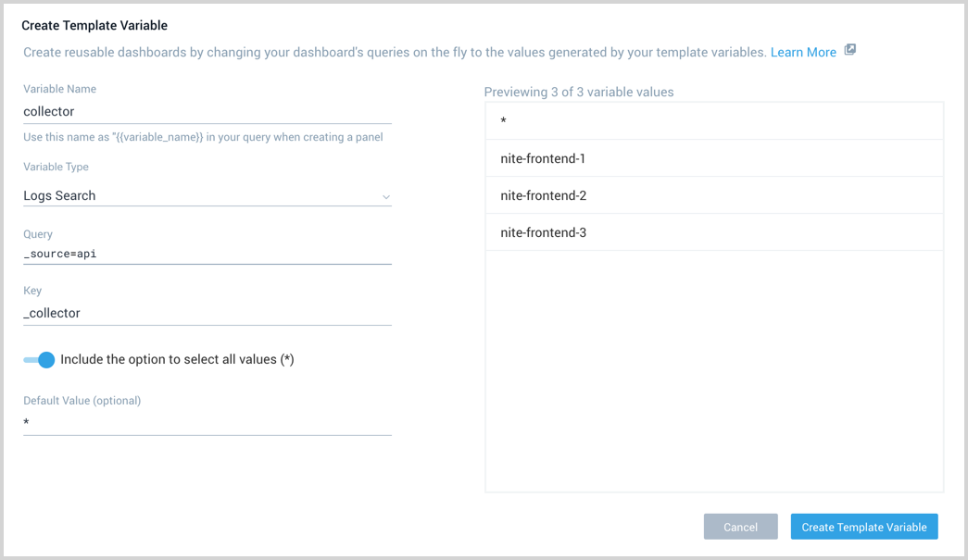Cancel the template variable creation
The image size is (968, 560).
[x=740, y=526]
